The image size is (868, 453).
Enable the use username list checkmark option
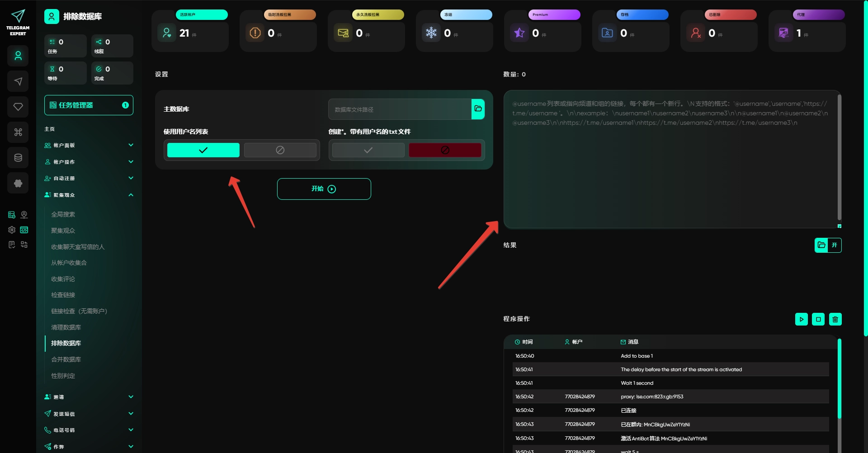[x=203, y=150]
